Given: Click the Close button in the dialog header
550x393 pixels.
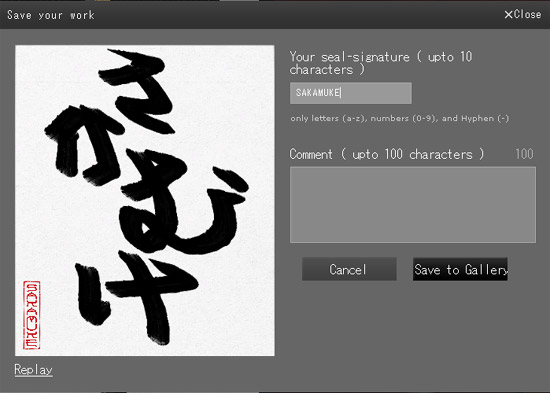Looking at the screenshot, I should pos(523,14).
